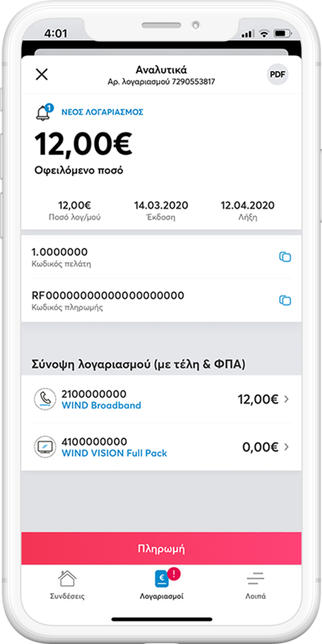This screenshot has height=644, width=322.
Task: Close the Αναλυτικά bill details view
Action: tap(42, 75)
